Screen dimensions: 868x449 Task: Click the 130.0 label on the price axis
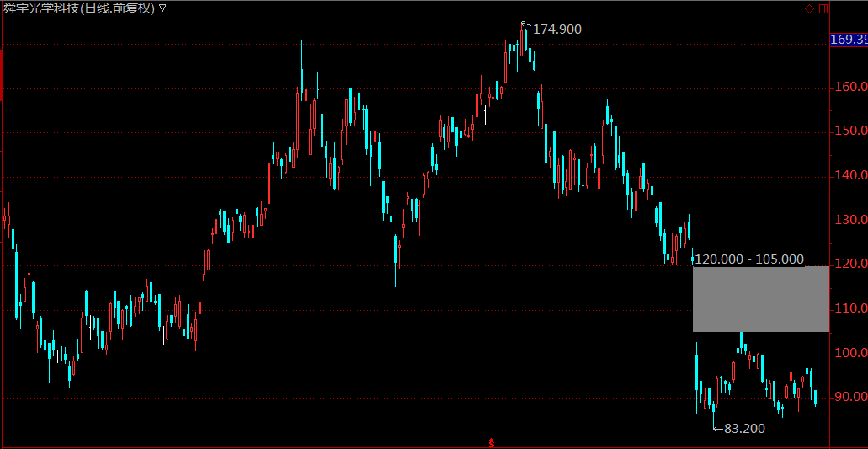[x=850, y=220]
